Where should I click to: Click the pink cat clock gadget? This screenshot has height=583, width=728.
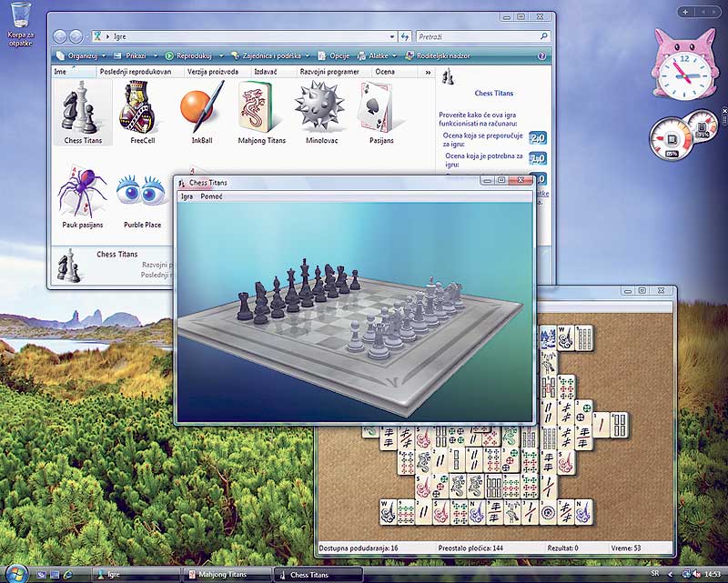pos(684,64)
